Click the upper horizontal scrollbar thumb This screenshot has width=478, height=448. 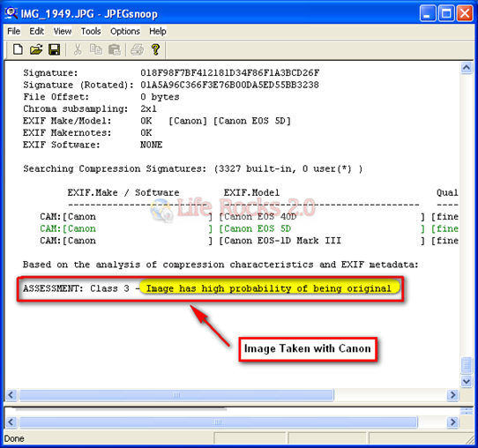(176, 395)
